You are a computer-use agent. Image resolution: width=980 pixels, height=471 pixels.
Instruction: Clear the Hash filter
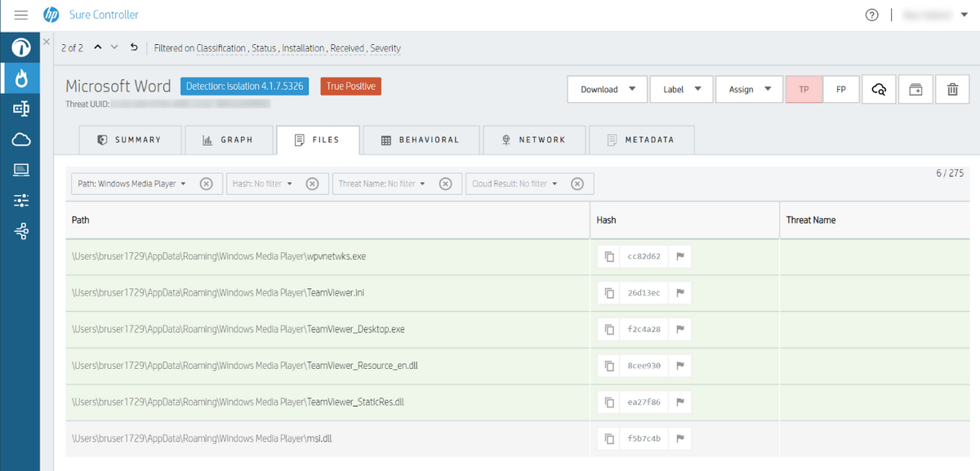312,184
